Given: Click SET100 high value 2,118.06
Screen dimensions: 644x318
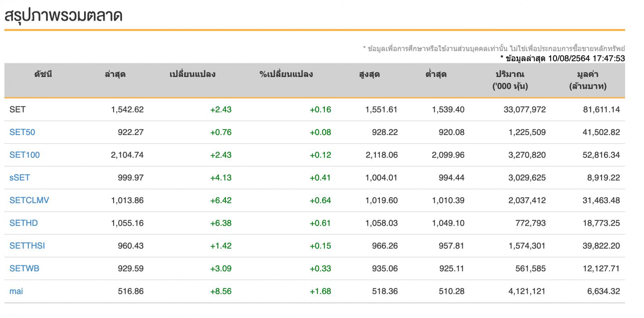Looking at the screenshot, I should click(x=381, y=155).
